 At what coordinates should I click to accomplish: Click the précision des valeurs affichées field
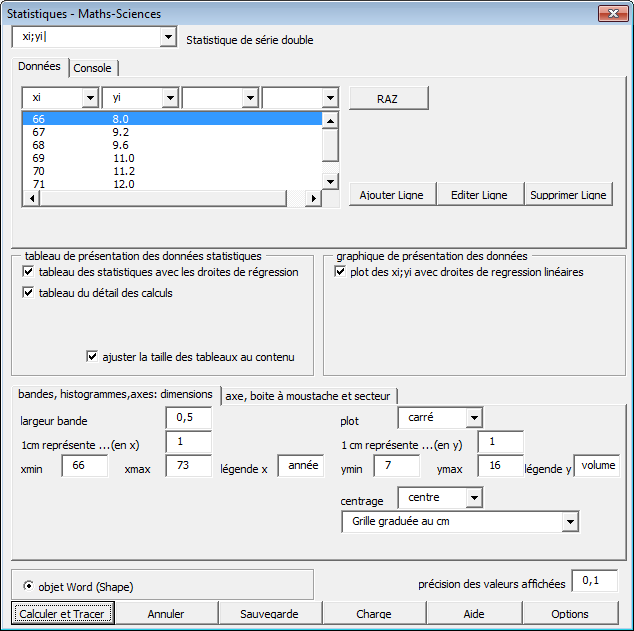594,580
